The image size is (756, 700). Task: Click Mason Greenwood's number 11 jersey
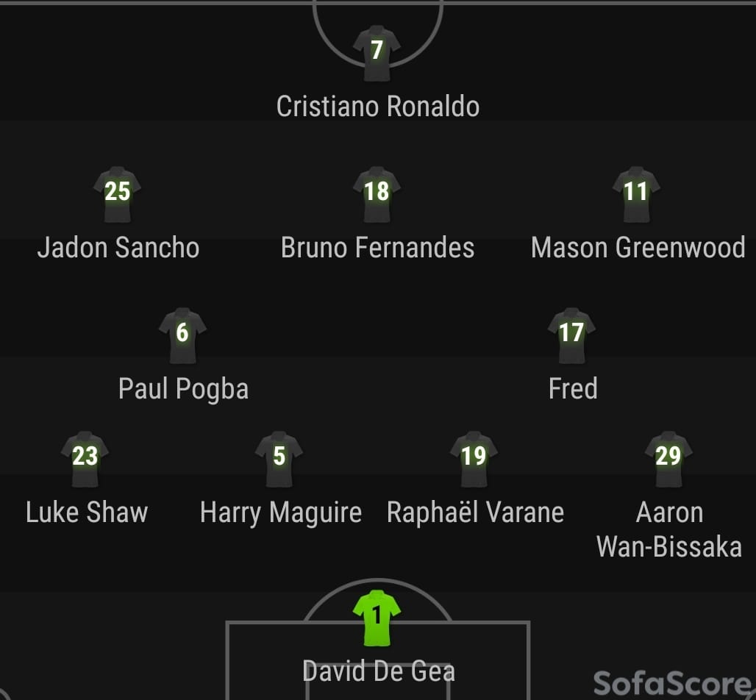pyautogui.click(x=636, y=195)
